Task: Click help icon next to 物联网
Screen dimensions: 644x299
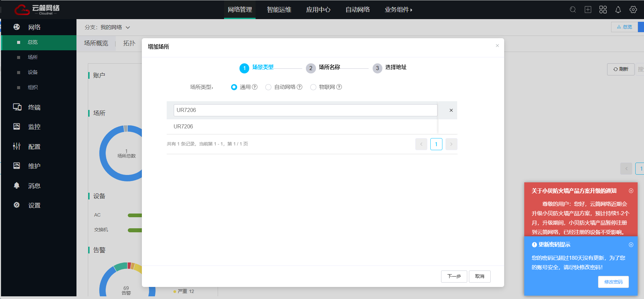Action: pos(339,87)
